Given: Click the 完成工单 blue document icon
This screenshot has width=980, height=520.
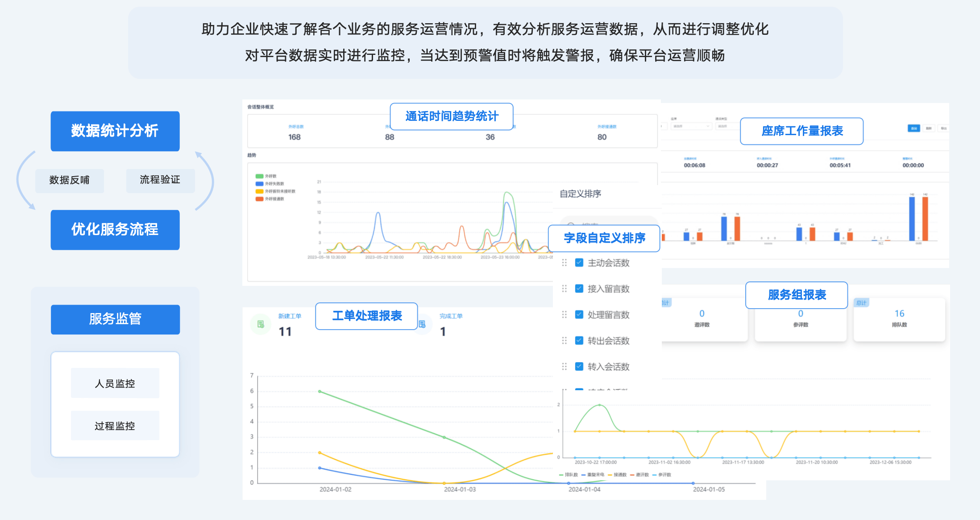Looking at the screenshot, I should [x=422, y=324].
